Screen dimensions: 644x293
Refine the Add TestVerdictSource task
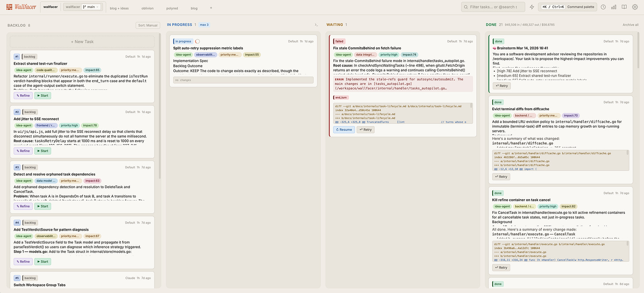coord(23,262)
